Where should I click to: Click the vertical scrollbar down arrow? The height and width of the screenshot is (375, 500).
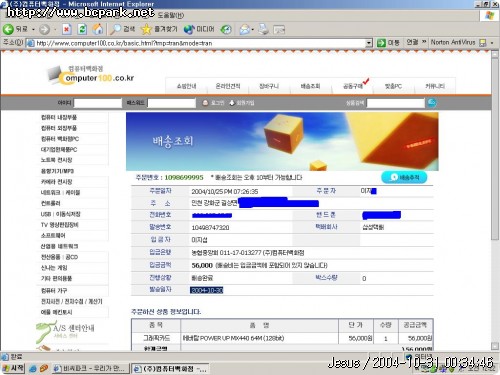[495, 346]
